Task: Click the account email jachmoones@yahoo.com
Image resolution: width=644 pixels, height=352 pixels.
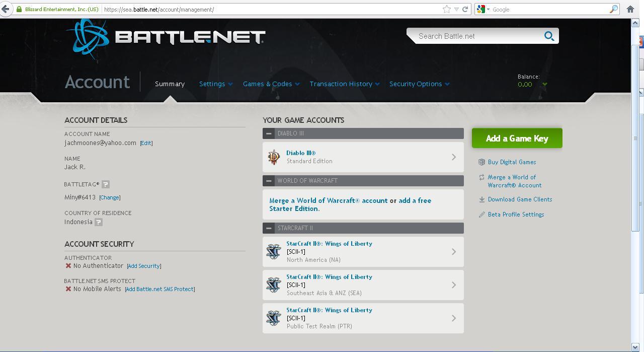Action: (x=100, y=143)
